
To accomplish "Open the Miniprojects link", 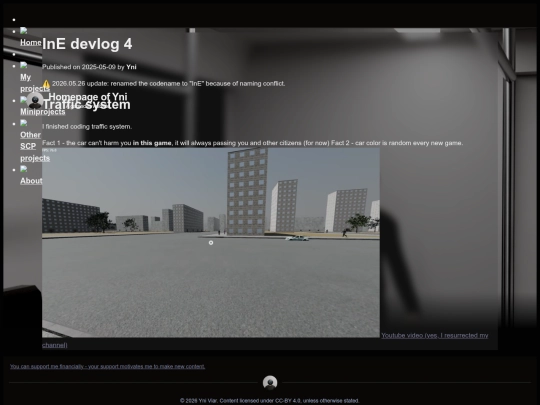I will tap(42, 112).
